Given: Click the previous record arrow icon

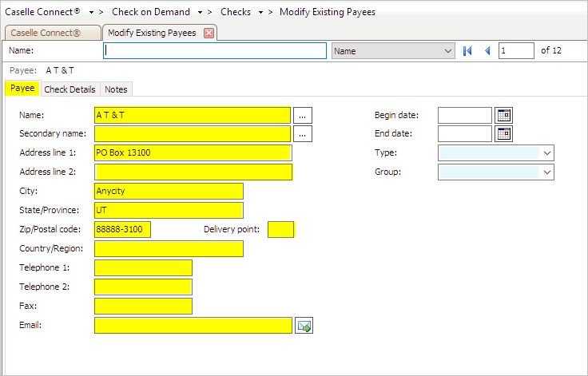Looking at the screenshot, I should 487,51.
